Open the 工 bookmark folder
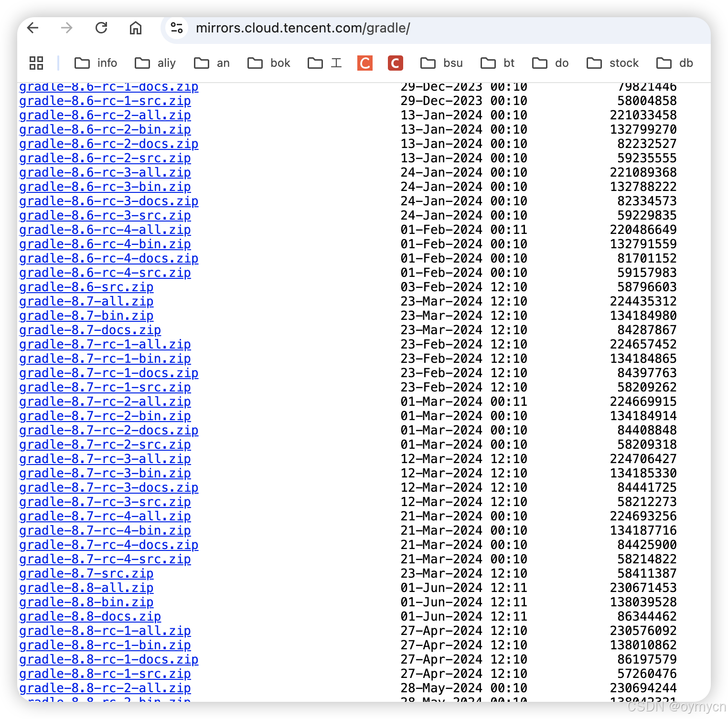 pos(325,63)
